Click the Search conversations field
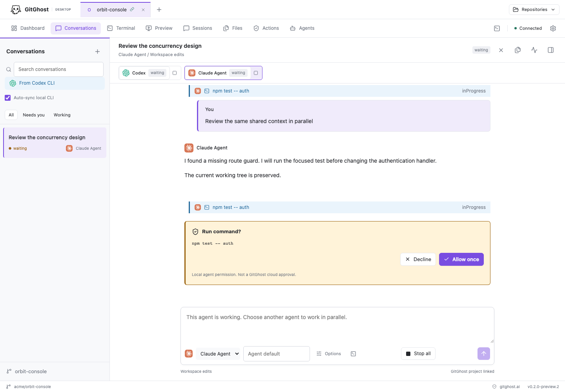 58,69
